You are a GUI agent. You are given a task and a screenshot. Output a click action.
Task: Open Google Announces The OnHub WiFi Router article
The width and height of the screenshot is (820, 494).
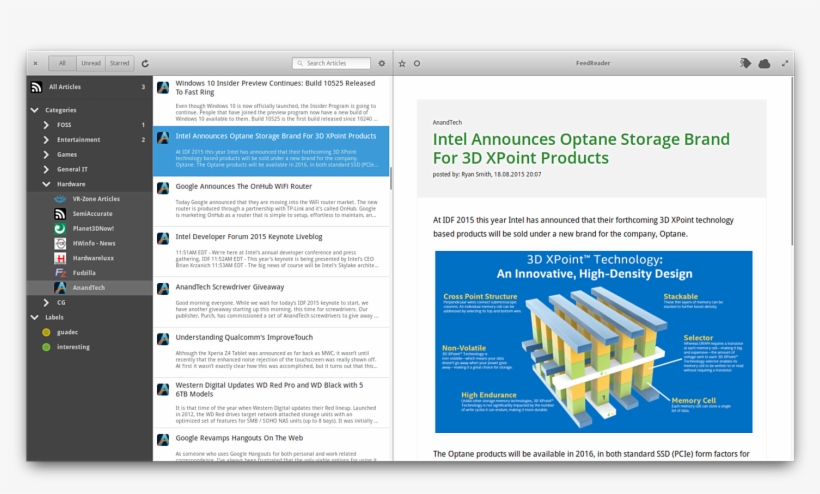point(244,186)
